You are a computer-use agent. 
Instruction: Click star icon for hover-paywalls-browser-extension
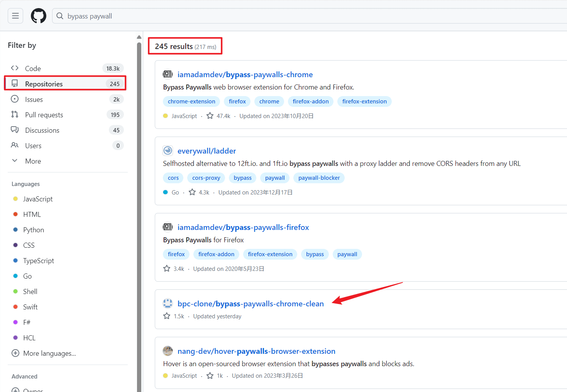click(x=210, y=375)
